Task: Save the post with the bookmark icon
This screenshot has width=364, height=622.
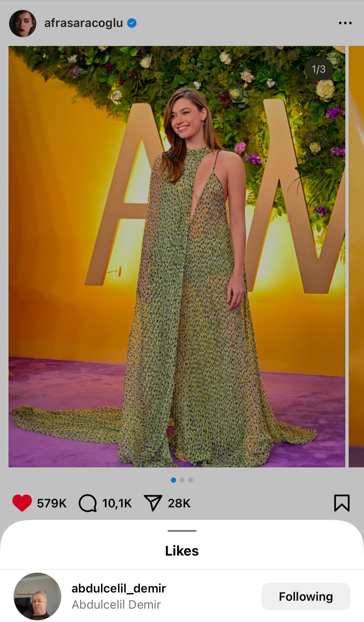Action: click(x=342, y=503)
